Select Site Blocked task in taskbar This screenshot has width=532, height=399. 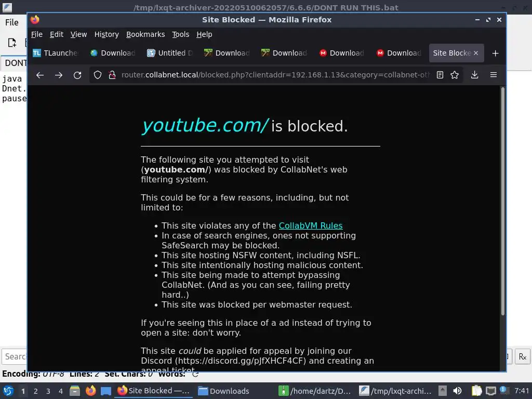click(154, 391)
